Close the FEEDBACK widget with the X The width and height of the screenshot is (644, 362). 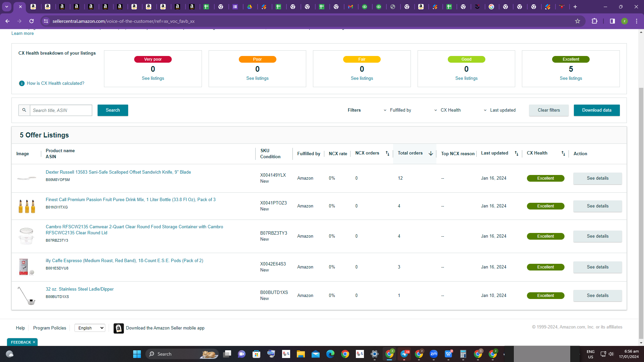(x=34, y=342)
